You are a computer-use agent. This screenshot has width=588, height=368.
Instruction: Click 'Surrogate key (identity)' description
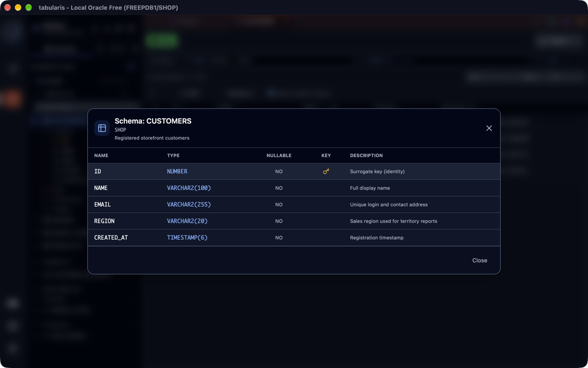pos(377,172)
